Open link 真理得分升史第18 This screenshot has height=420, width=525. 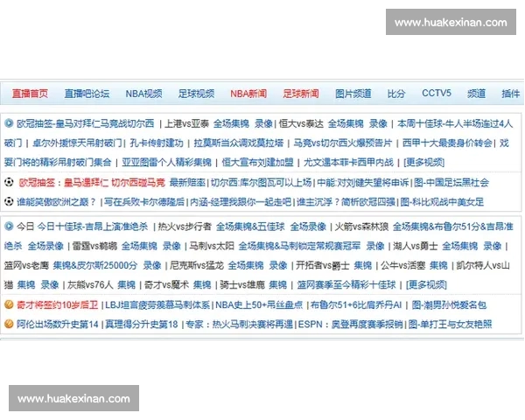click(142, 325)
